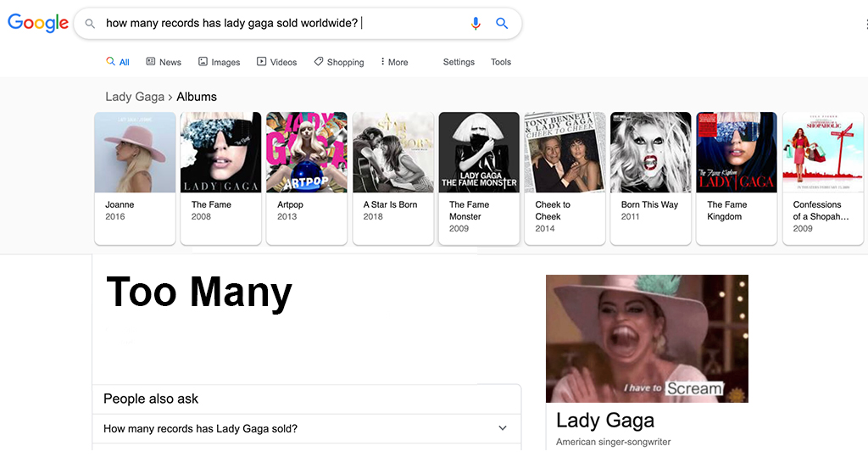Expand 'How many records has Lady Gaga sold?'
This screenshot has height=474, width=868.
point(307,428)
